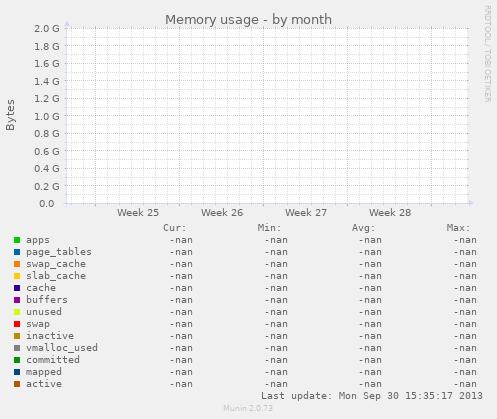
Task: Click the blue page_tables legend swatch
Action: tap(17, 252)
